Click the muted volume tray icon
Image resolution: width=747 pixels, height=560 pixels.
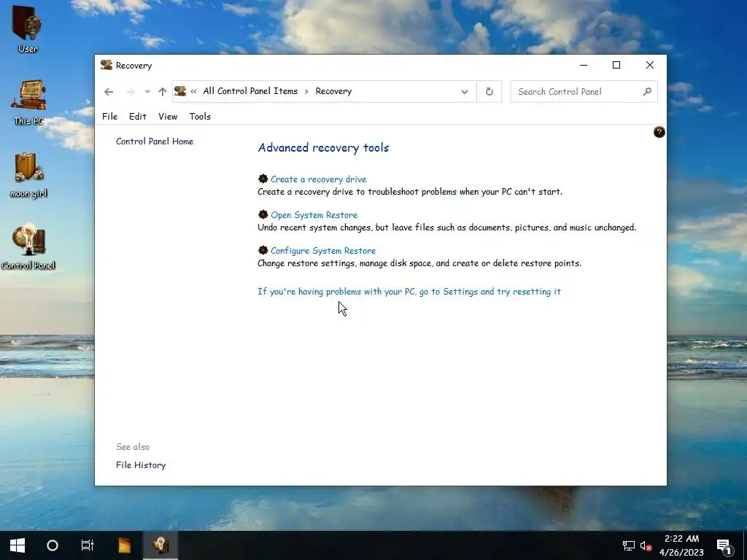(x=646, y=545)
